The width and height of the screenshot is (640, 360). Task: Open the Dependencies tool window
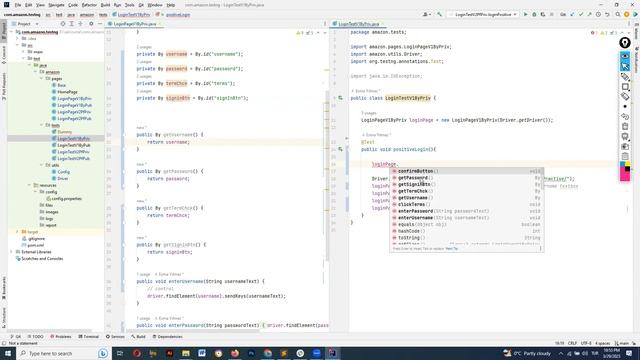click(168, 337)
